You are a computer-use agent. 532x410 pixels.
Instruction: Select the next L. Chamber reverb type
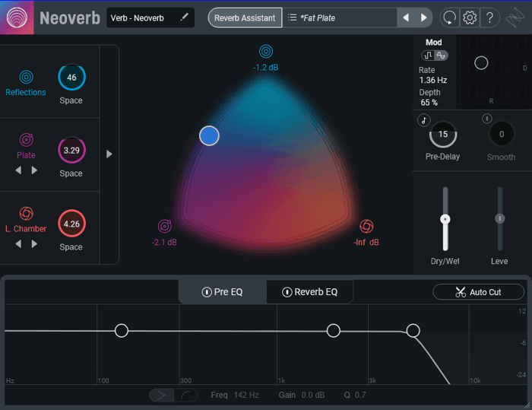point(34,244)
